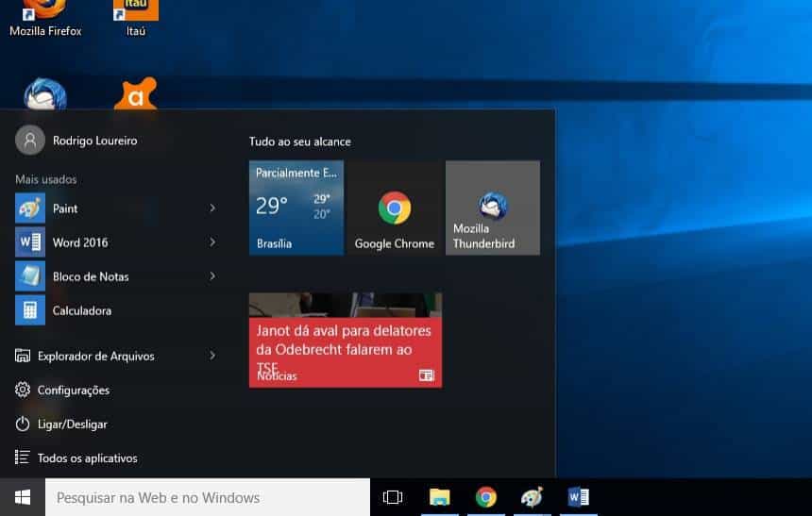The image size is (812, 516).
Task: Open the Notícias news tile
Action: [x=346, y=340]
